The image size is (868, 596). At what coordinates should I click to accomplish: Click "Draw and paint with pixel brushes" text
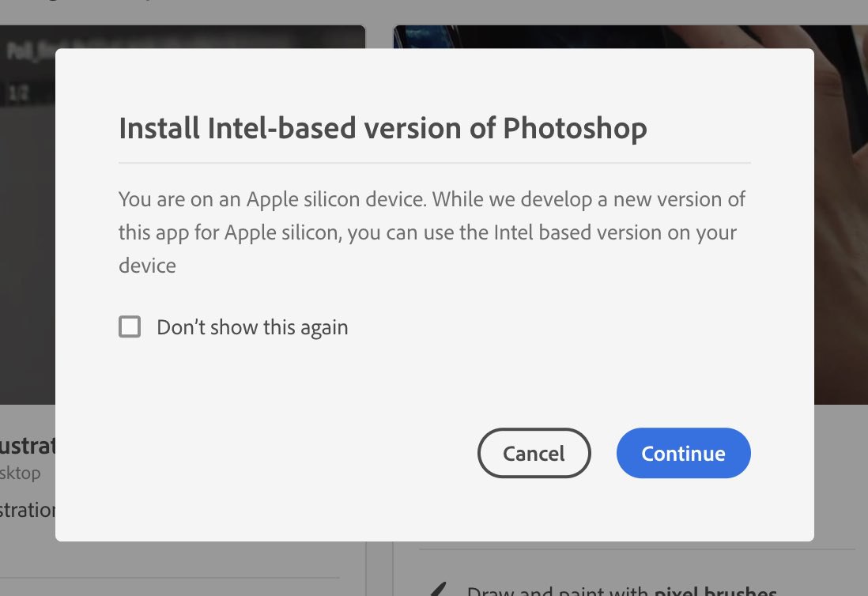(621, 590)
